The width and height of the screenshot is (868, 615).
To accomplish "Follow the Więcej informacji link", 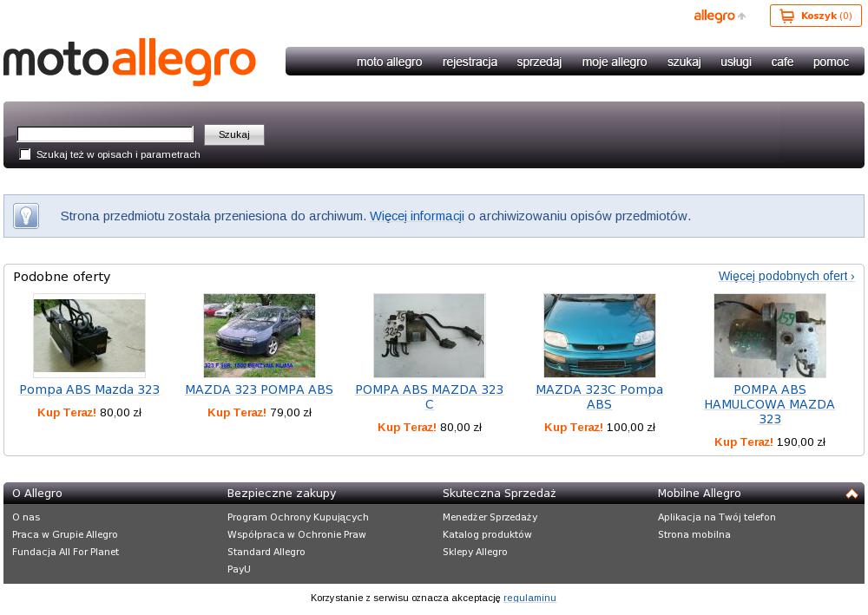I will point(417,216).
